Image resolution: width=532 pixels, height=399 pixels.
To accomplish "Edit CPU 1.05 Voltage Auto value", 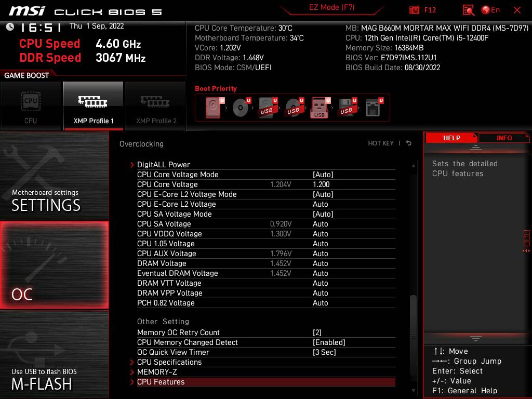I will tap(320, 243).
